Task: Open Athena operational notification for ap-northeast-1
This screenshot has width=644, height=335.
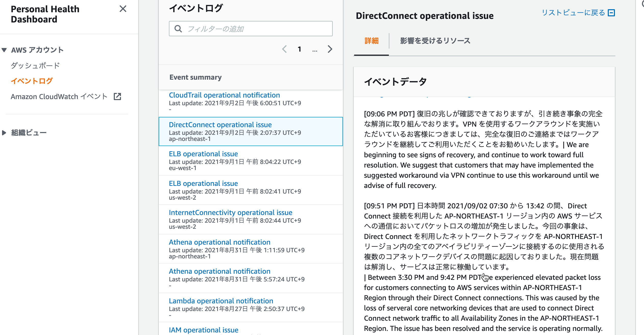Action: [220, 242]
